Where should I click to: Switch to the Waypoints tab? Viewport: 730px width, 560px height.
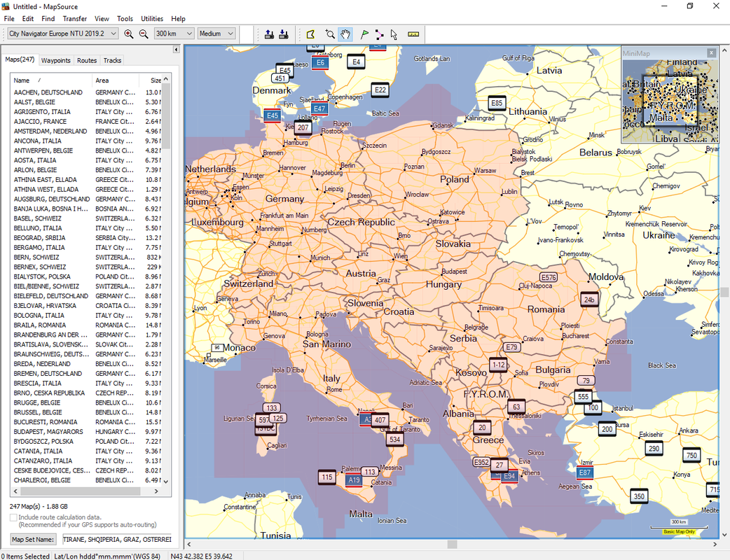[x=56, y=60]
